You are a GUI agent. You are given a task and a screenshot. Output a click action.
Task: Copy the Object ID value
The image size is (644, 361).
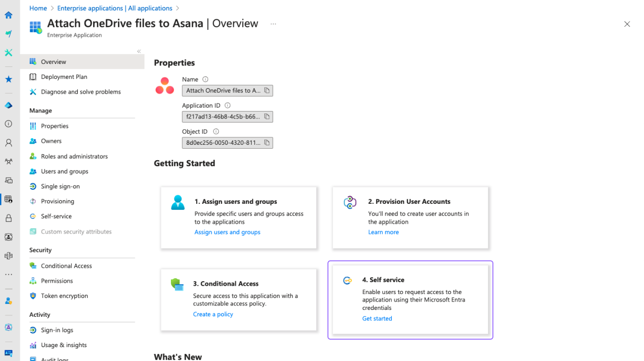267,143
